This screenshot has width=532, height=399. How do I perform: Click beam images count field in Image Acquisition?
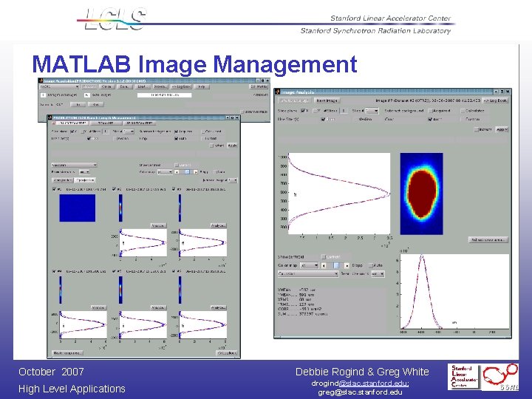tap(86, 95)
